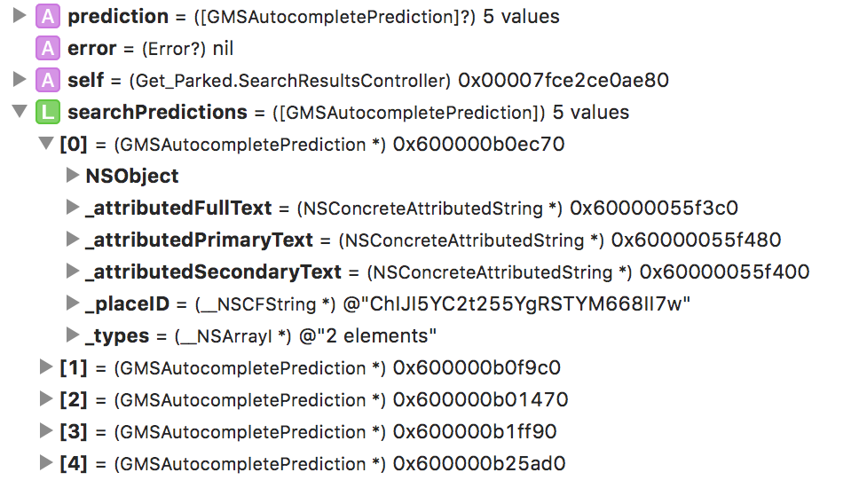This screenshot has height=504, width=859.
Task: Collapse the searchPredictions array
Action: pyautogui.click(x=19, y=113)
